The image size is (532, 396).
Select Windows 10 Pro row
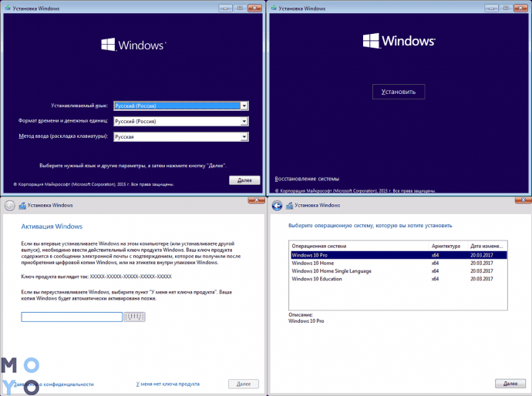click(399, 255)
